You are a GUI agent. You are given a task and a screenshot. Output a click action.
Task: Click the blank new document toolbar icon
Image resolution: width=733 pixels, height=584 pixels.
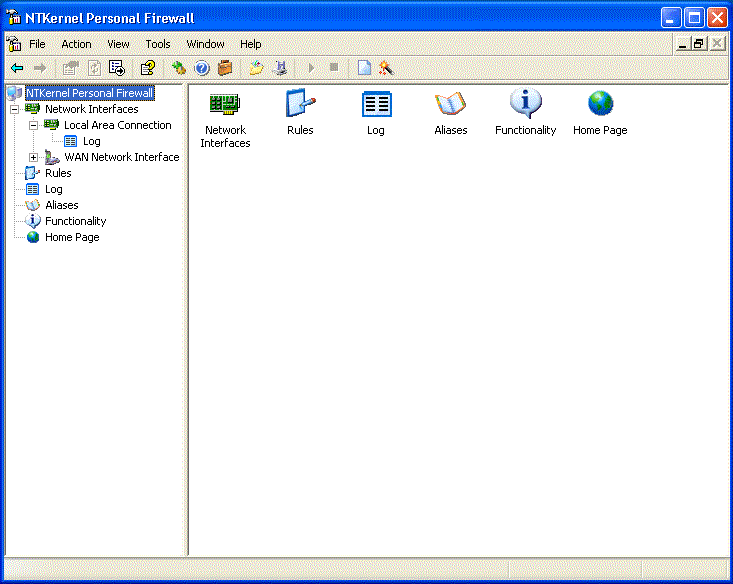point(364,68)
